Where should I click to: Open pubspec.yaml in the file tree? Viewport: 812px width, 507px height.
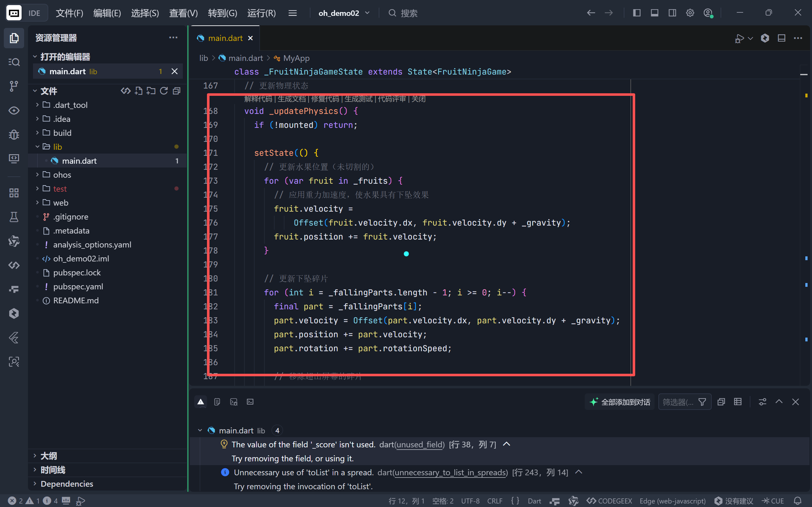(x=78, y=286)
